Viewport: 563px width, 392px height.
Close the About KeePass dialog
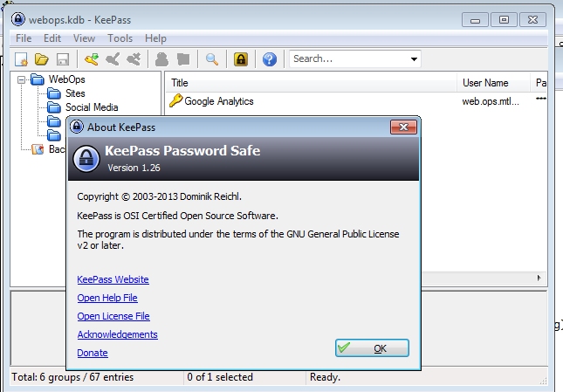tap(403, 127)
